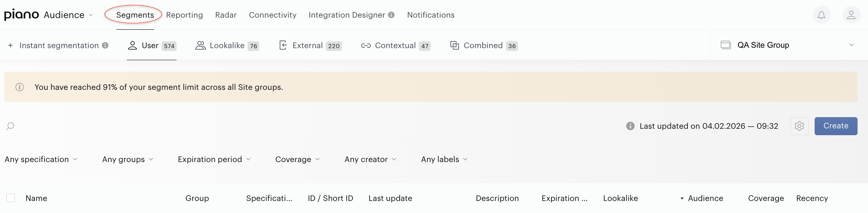The height and width of the screenshot is (213, 868).
Task: Click the Lookalike column header
Action: (x=620, y=198)
